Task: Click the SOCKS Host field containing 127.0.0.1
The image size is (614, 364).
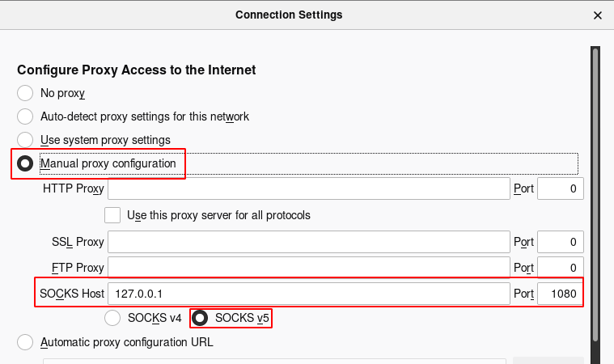Action: [x=308, y=293]
